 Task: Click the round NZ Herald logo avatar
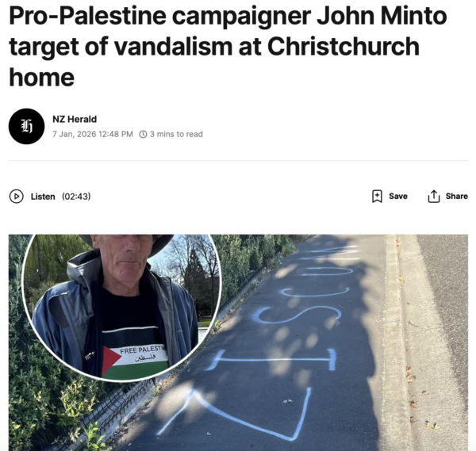coord(26,126)
